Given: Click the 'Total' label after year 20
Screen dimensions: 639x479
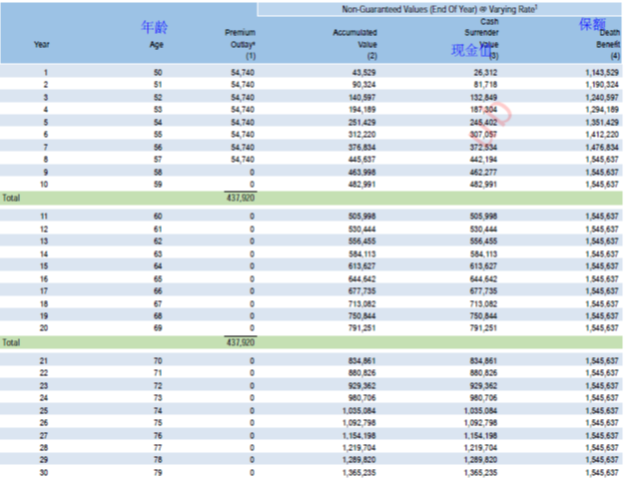Looking at the screenshot, I should 11,342.
